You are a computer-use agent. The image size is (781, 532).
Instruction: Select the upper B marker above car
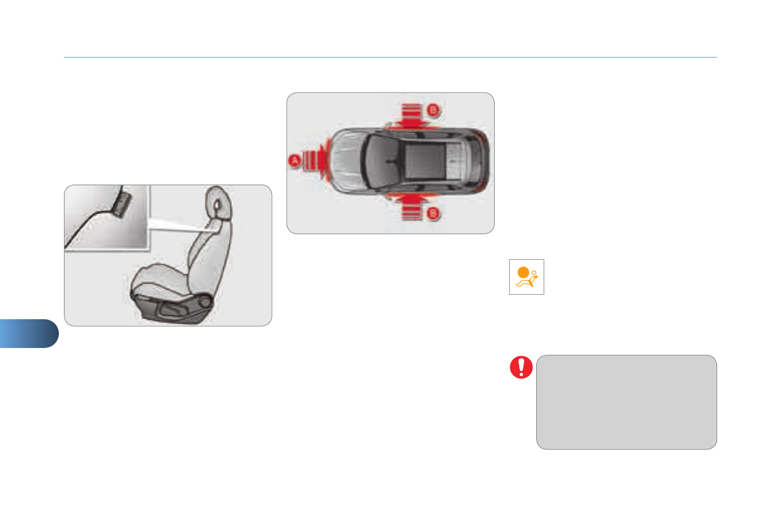433,110
